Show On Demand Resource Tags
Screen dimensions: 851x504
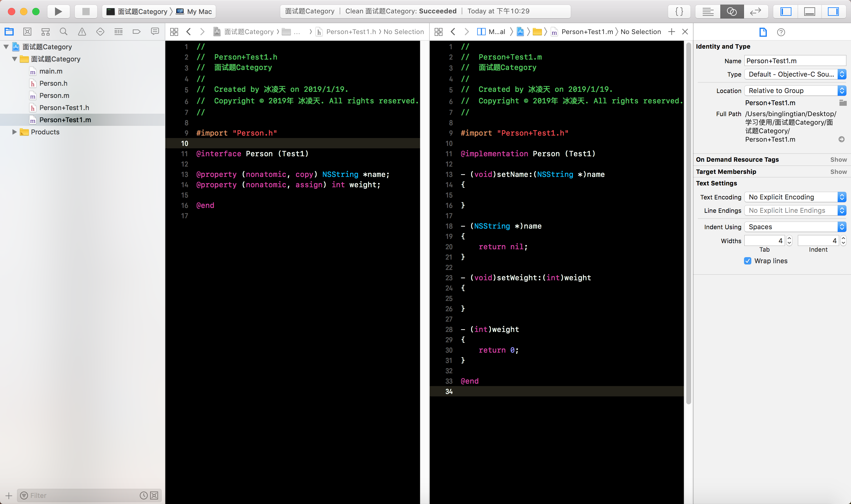click(838, 160)
